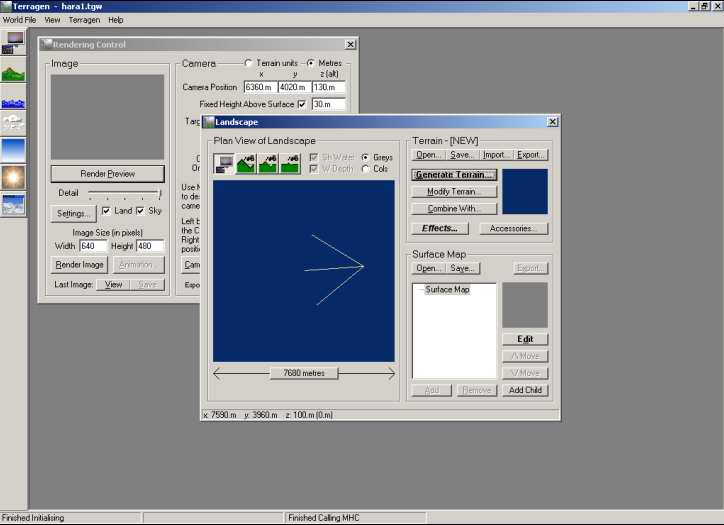Open the Landscape green mountain sidebar icon
Viewport: 724px width, 525px height.
(x=14, y=73)
